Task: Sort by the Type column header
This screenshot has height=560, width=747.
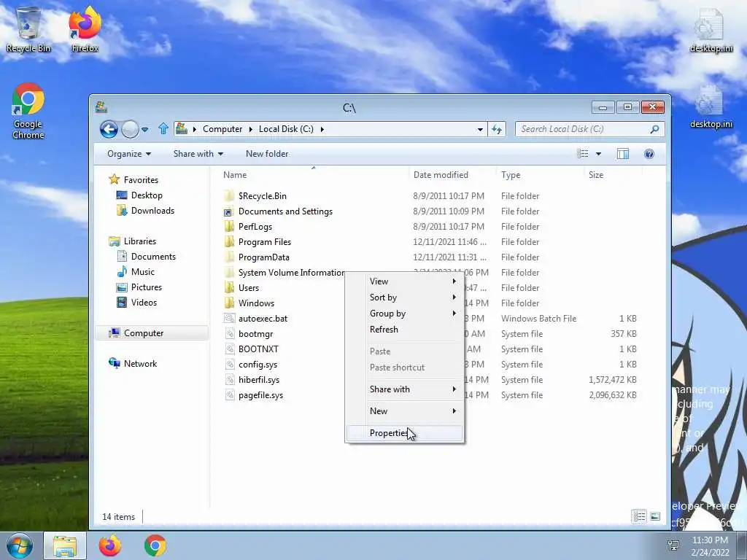Action: [x=511, y=175]
